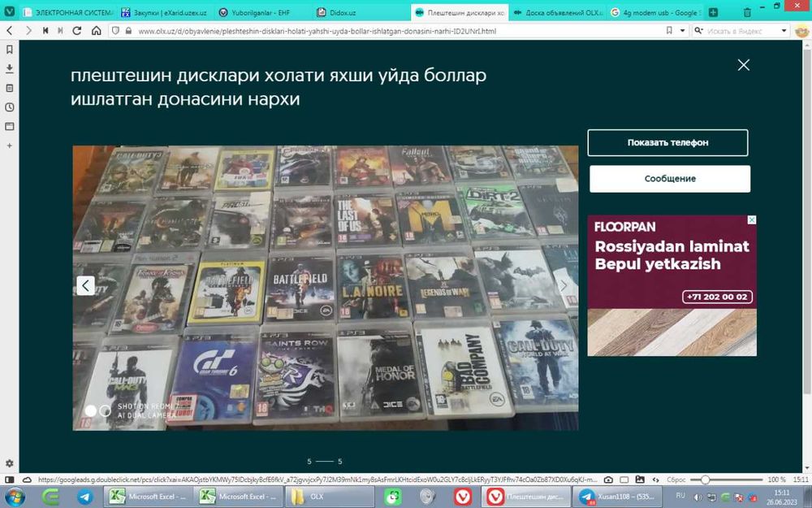
Task: Open closed tabs trash can
Action: (747, 12)
